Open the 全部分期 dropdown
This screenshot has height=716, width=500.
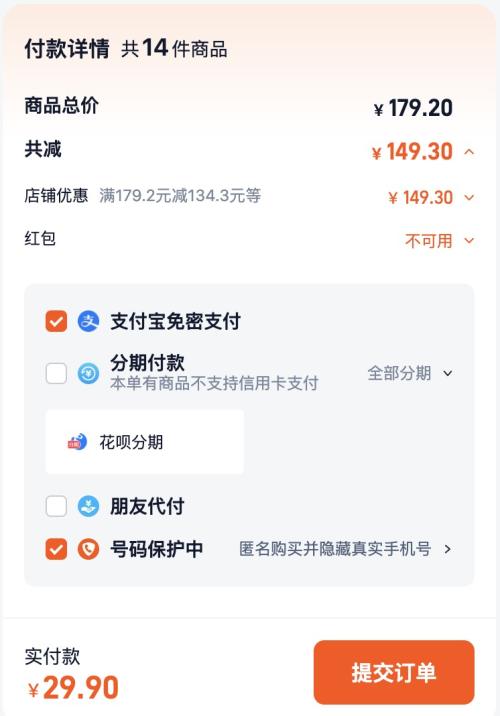click(x=410, y=373)
